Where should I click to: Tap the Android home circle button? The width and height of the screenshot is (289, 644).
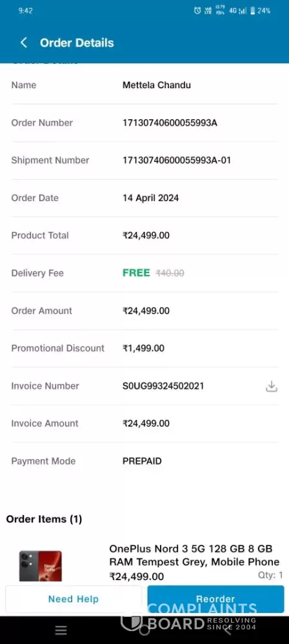coord(144,630)
